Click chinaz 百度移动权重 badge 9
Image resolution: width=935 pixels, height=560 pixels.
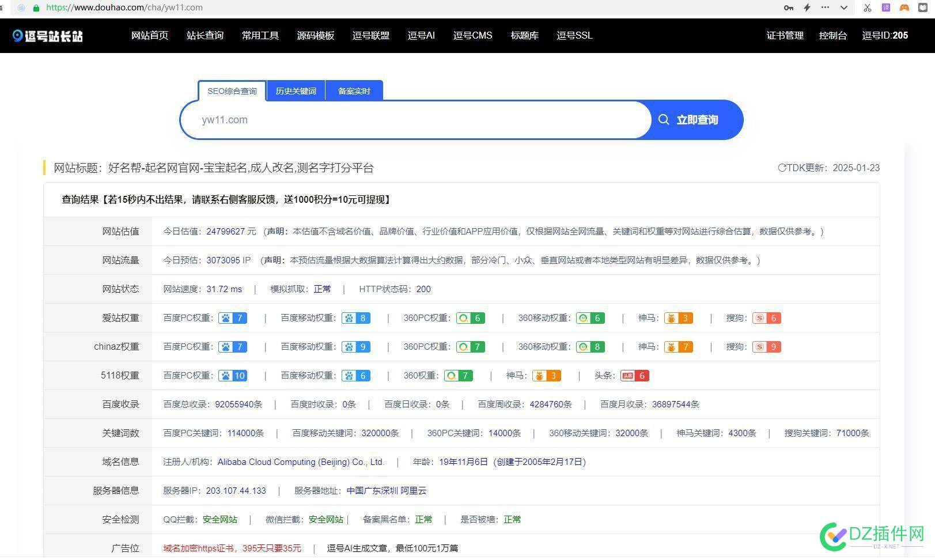click(355, 347)
